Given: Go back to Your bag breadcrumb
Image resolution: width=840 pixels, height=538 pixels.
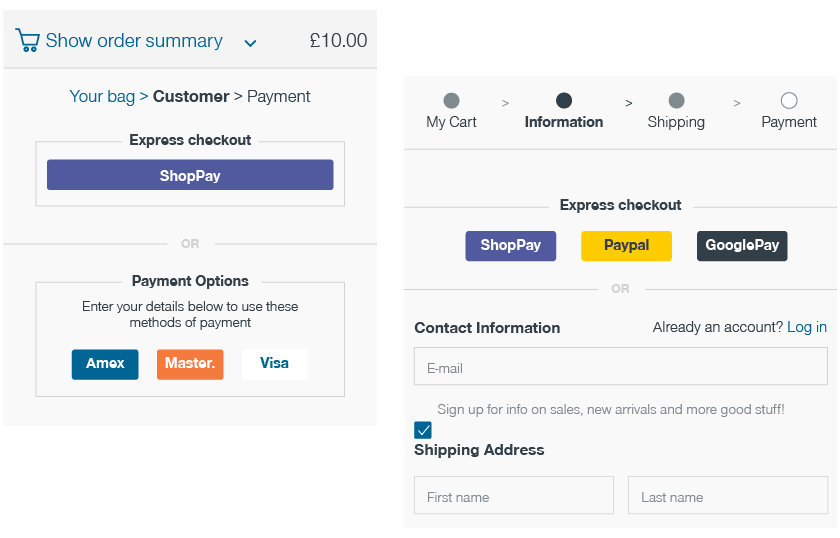Looking at the screenshot, I should pyautogui.click(x=102, y=96).
